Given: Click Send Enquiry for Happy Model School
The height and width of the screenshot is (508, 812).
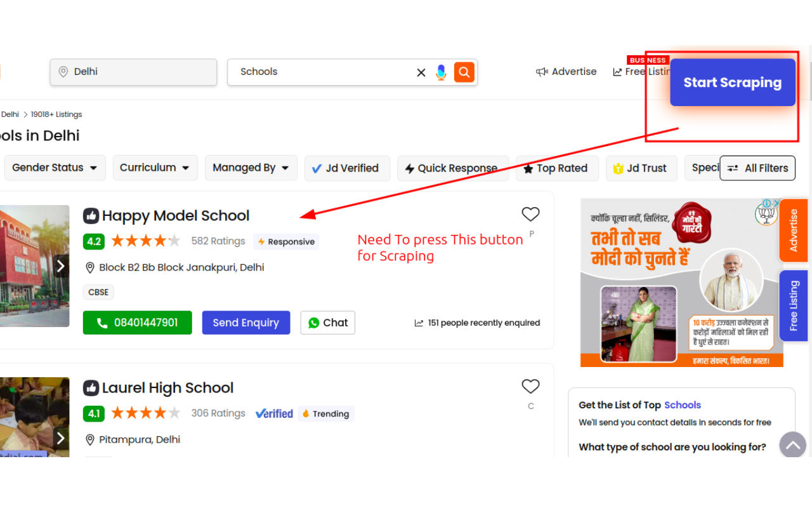Looking at the screenshot, I should 246,323.
